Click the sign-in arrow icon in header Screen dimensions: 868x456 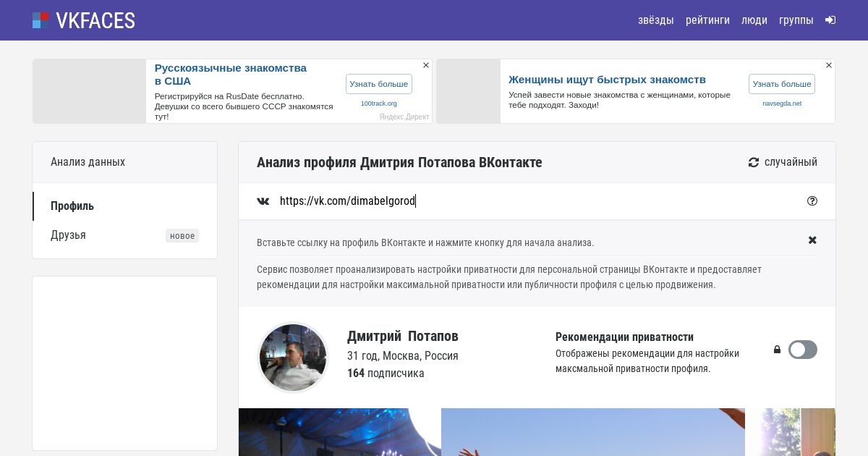tap(830, 20)
